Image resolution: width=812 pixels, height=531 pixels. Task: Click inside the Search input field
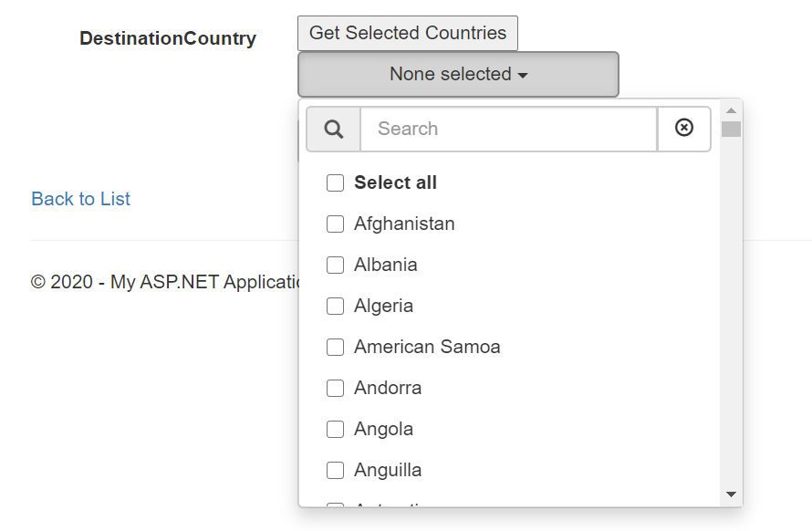(509, 129)
